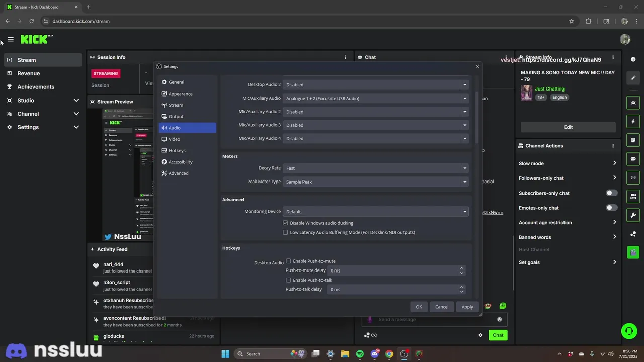Check Enable Push-to-mute for Desktop Audio
The height and width of the screenshot is (362, 644).
(x=288, y=261)
